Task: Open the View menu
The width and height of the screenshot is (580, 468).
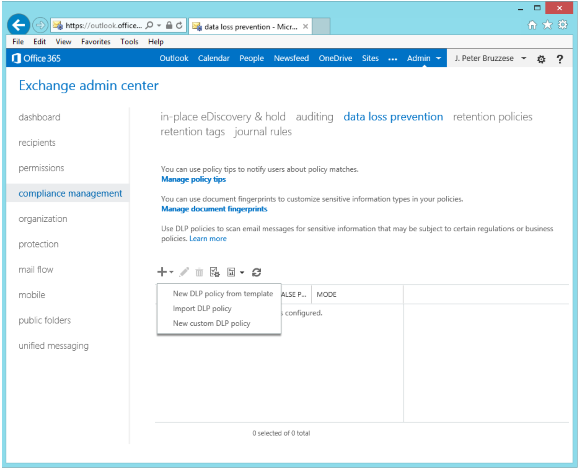Action: click(63, 41)
